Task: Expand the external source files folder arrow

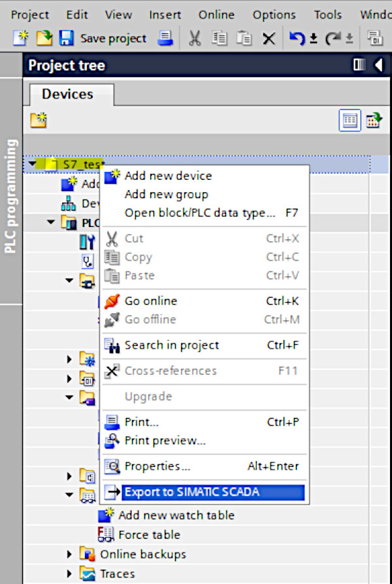Action: point(69,379)
